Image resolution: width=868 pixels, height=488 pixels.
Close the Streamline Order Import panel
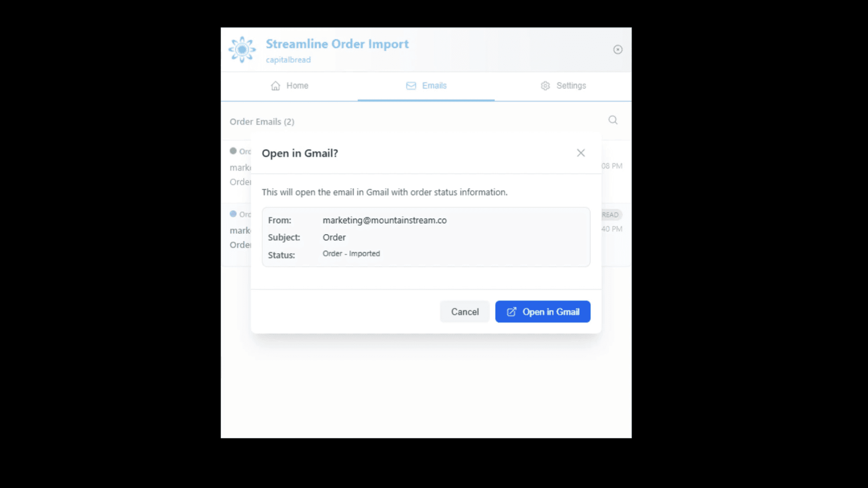tap(618, 50)
